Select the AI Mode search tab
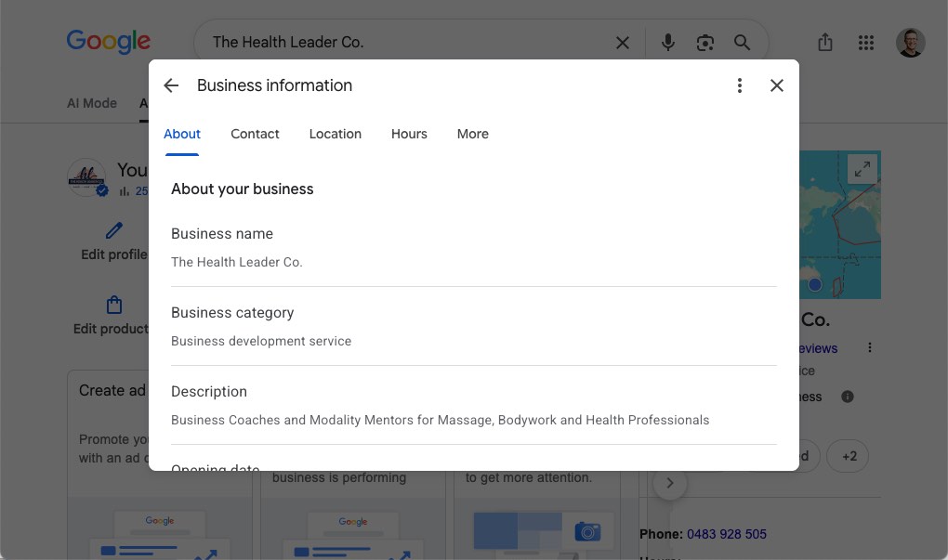Screen dimensions: 948x560 pos(92,103)
